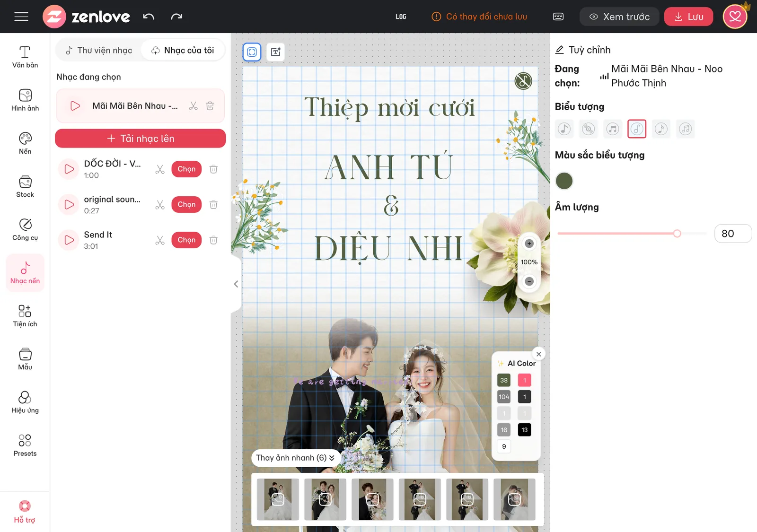Switch to Nhạc của tôi tab
The height and width of the screenshot is (532, 757).
point(182,50)
